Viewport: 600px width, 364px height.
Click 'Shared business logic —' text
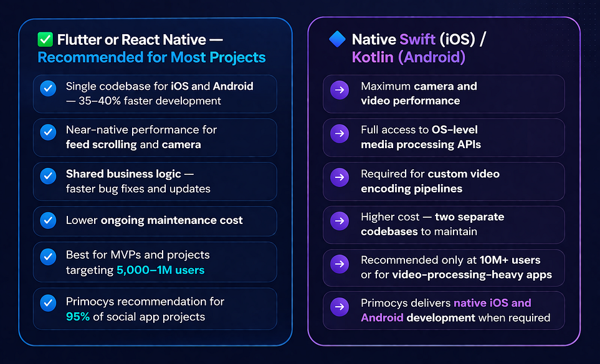tap(130, 174)
